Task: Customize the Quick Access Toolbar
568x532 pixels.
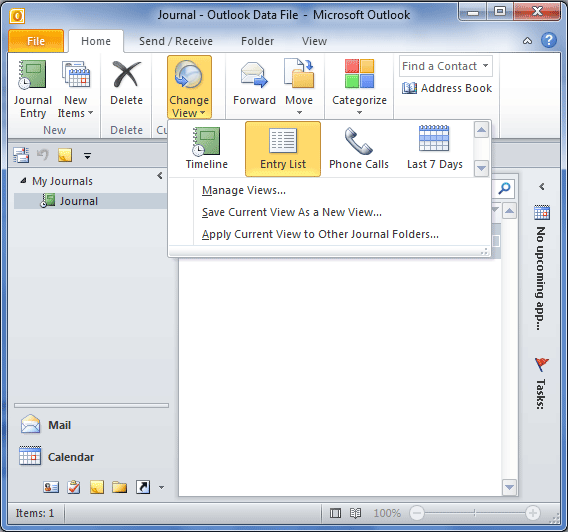Action: tap(87, 156)
